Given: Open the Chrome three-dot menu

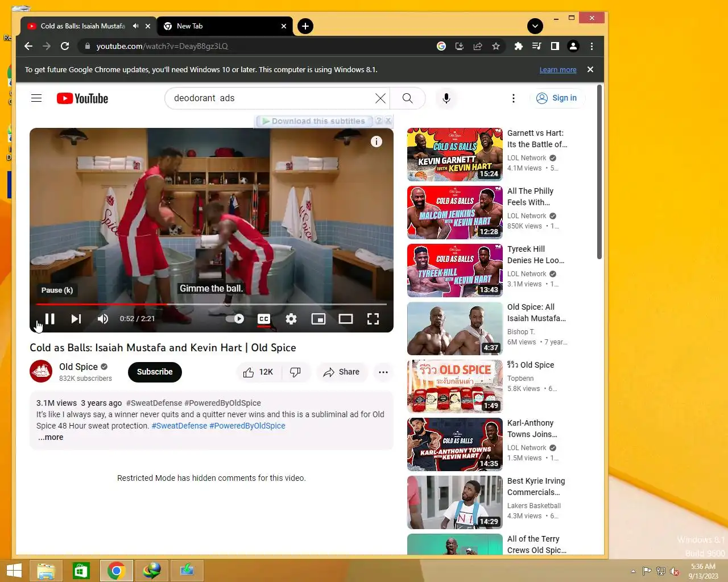Looking at the screenshot, I should tap(591, 46).
